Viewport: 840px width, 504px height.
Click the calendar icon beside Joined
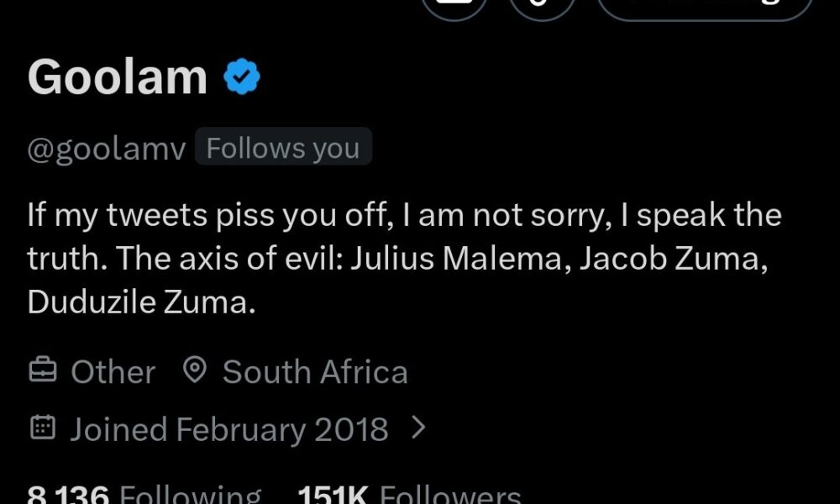[x=43, y=428]
